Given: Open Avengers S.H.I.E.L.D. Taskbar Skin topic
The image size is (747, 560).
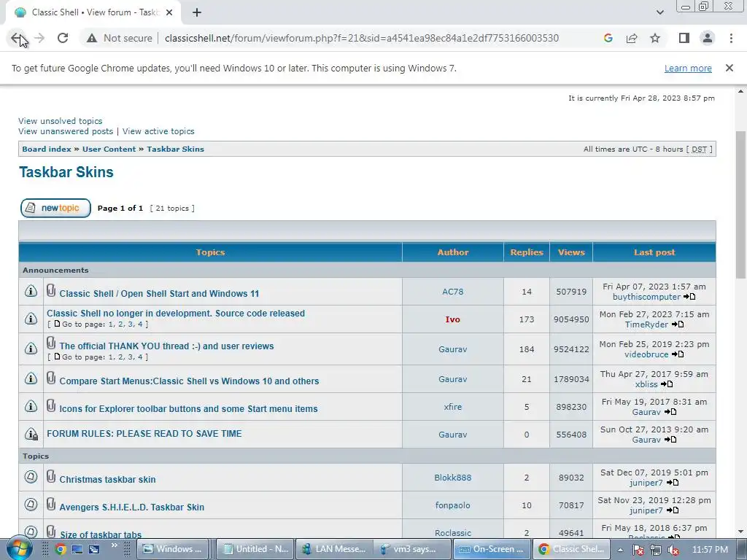Looking at the screenshot, I should point(131,507).
